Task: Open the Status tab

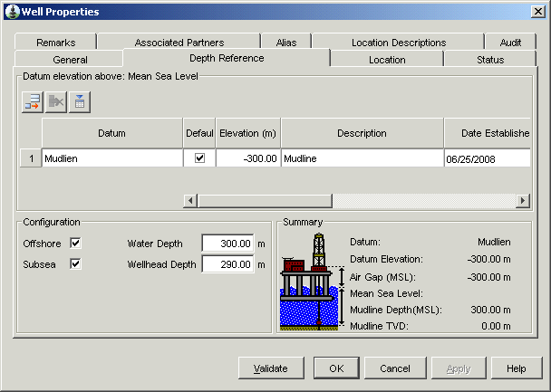Action: 490,60
